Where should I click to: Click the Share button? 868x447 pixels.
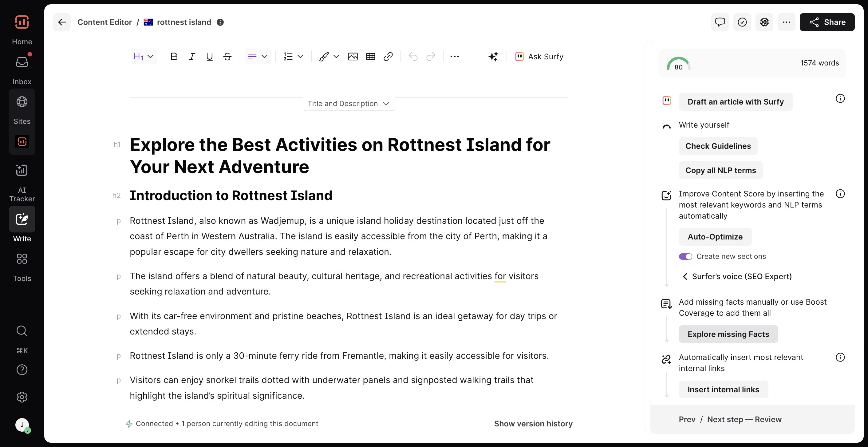pyautogui.click(x=827, y=22)
